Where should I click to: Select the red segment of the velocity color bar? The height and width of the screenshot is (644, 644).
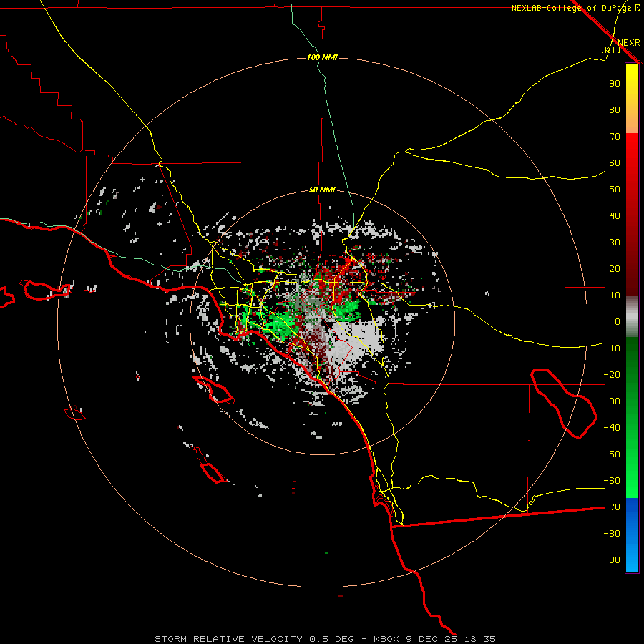tap(632, 215)
